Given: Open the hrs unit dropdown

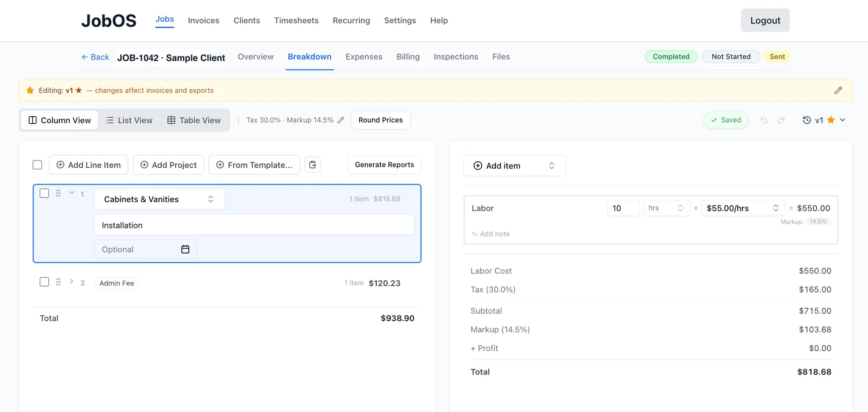Looking at the screenshot, I should point(666,208).
